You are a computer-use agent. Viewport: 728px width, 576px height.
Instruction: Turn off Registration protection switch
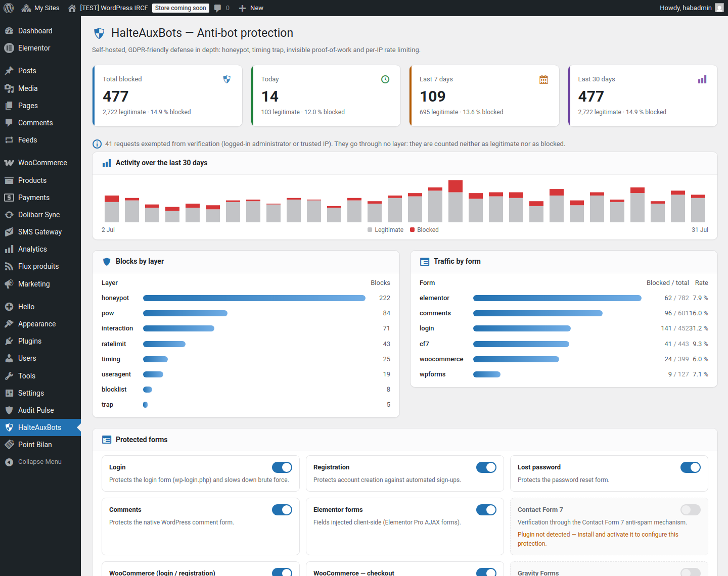tap(486, 467)
